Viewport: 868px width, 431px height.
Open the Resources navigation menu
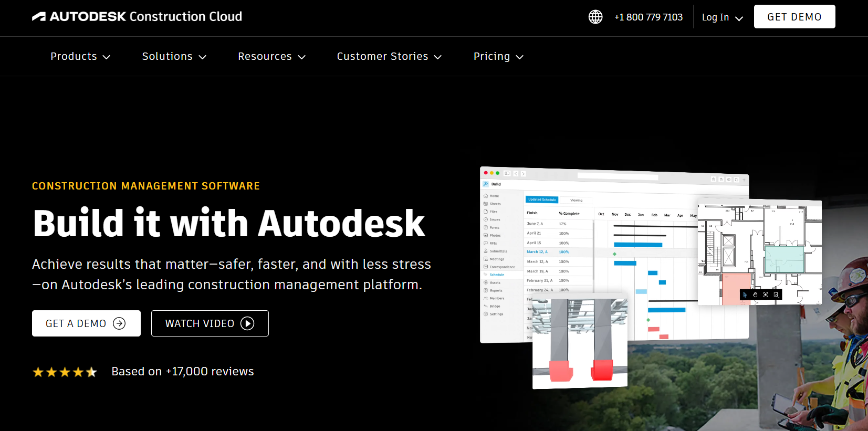271,57
